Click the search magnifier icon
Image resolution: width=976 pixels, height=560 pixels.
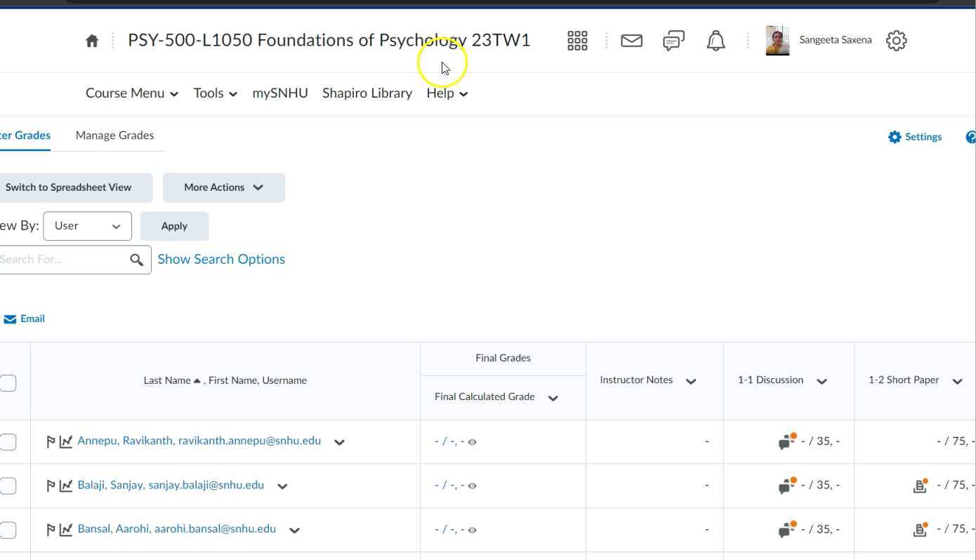tap(137, 260)
